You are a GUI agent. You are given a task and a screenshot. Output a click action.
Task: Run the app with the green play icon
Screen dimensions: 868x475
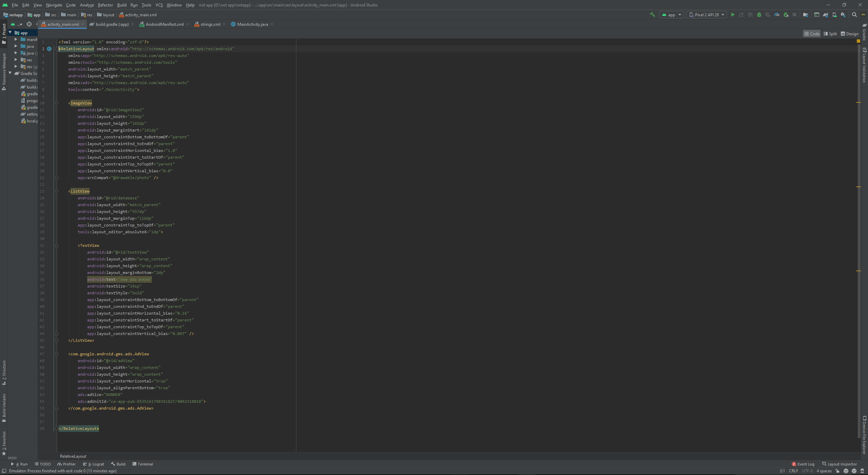pyautogui.click(x=733, y=15)
